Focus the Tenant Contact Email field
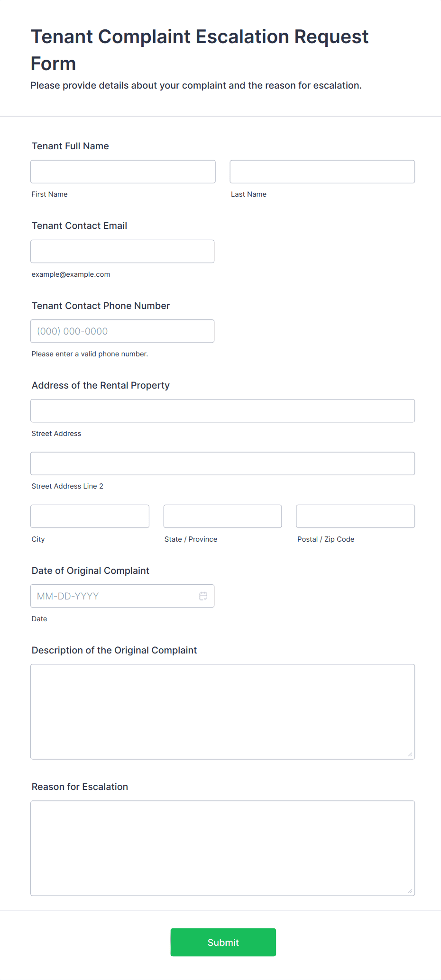The image size is (441, 980). 122,251
